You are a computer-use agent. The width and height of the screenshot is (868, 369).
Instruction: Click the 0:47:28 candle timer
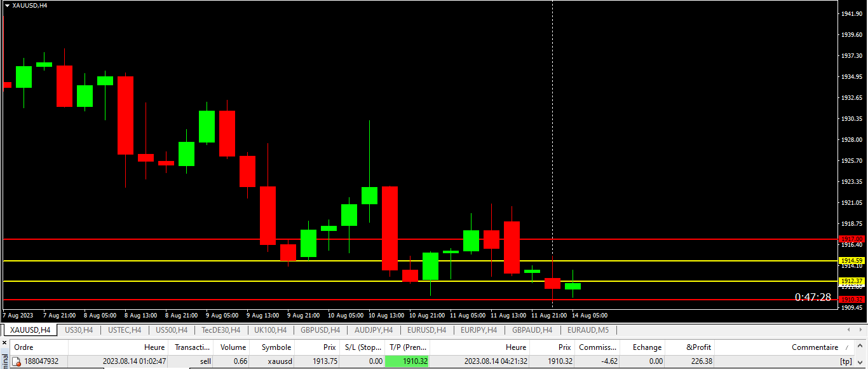[813, 297]
